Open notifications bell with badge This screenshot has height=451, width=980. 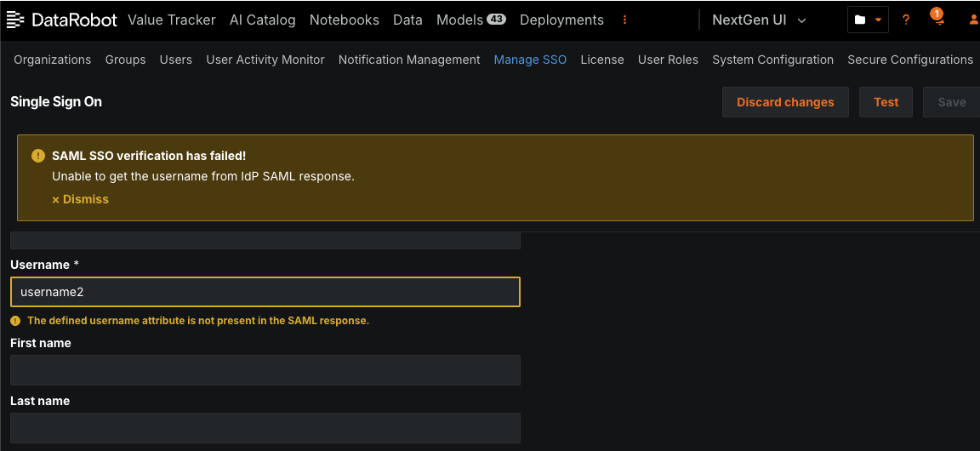click(938, 20)
